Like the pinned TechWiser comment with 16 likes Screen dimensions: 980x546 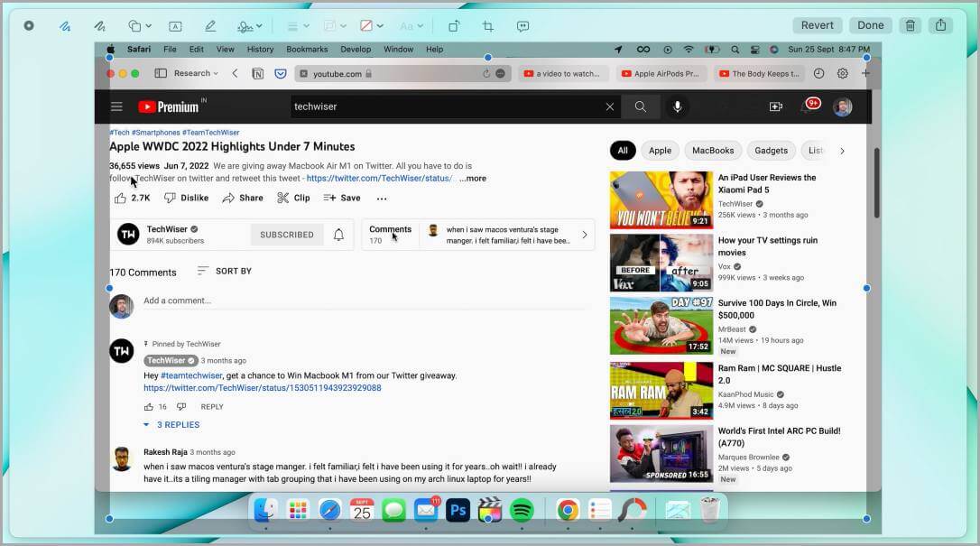(x=149, y=407)
